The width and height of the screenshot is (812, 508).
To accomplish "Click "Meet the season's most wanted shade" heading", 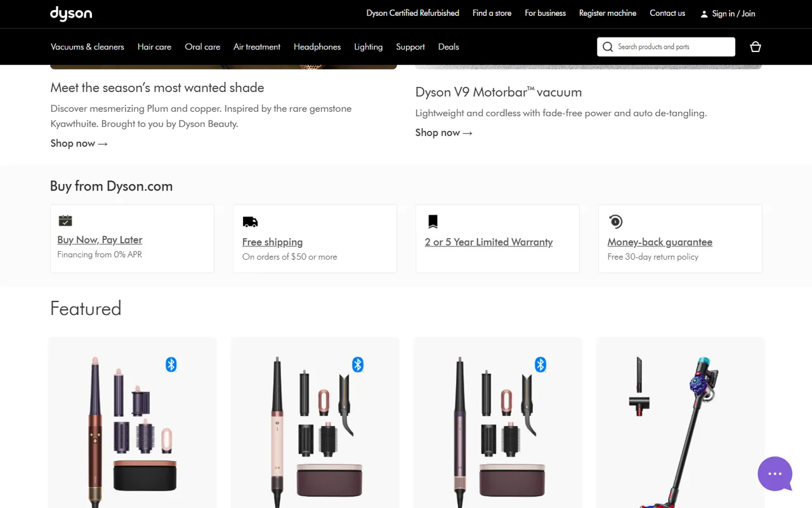I will (x=157, y=88).
